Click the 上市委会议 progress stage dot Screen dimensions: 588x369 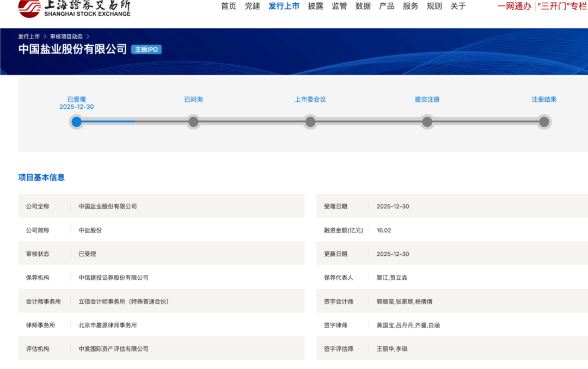(310, 122)
